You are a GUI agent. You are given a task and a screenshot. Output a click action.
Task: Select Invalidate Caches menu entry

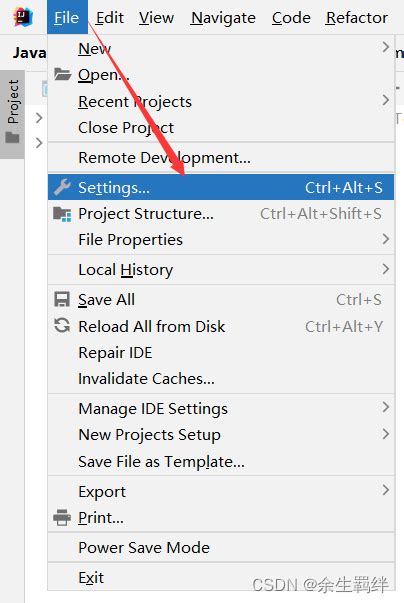click(x=221, y=379)
